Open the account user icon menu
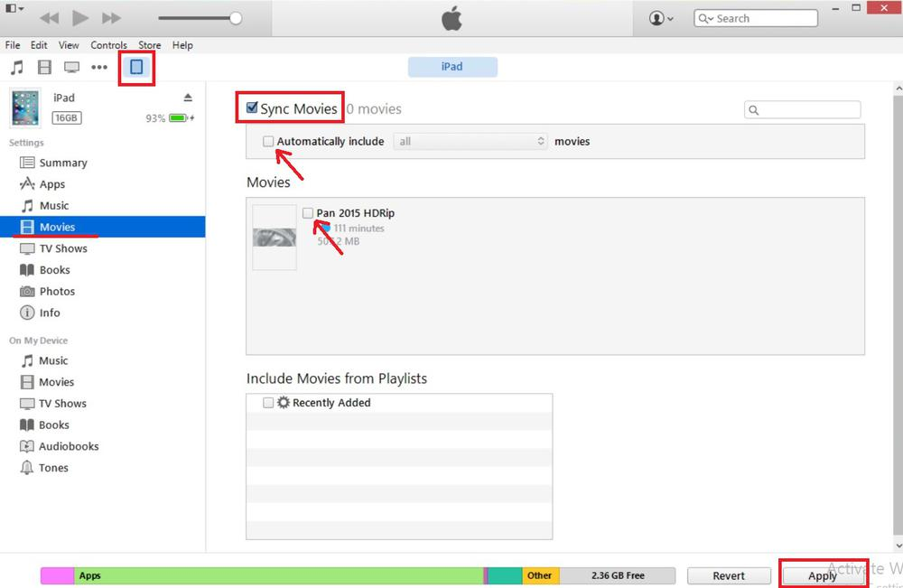903x588 pixels. pyautogui.click(x=661, y=18)
